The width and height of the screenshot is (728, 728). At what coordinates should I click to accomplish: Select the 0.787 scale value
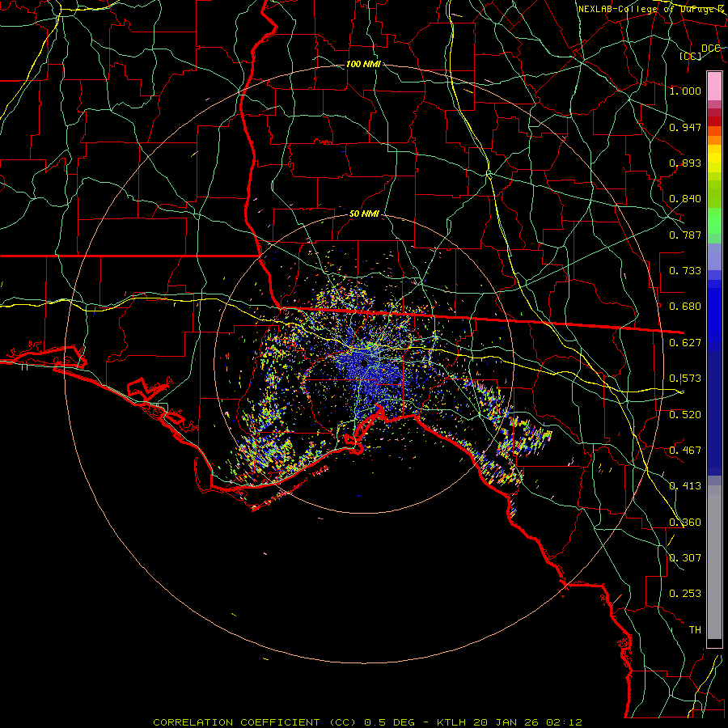click(685, 235)
